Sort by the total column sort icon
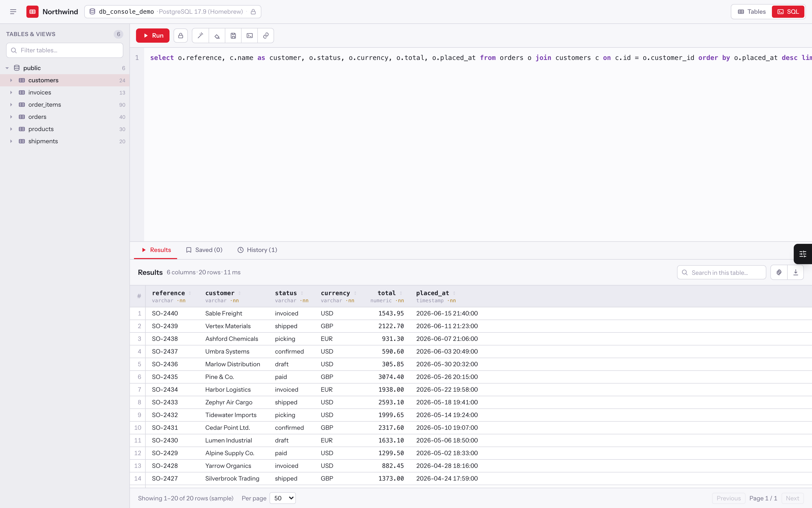Image resolution: width=812 pixels, height=508 pixels. [401, 293]
